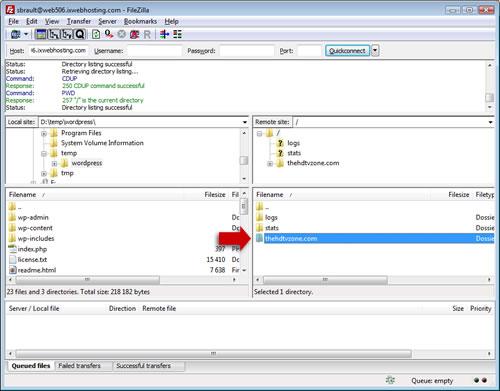Open the Remote site path dropdown

[x=490, y=122]
